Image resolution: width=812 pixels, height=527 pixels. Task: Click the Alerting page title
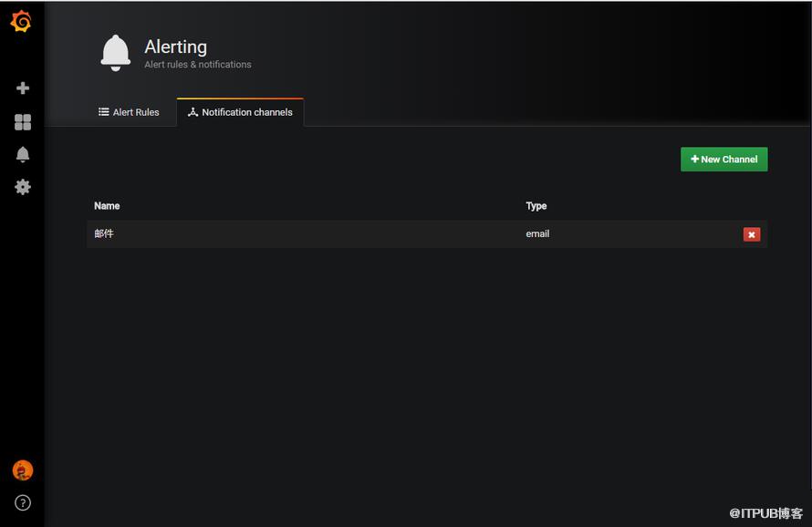(175, 47)
